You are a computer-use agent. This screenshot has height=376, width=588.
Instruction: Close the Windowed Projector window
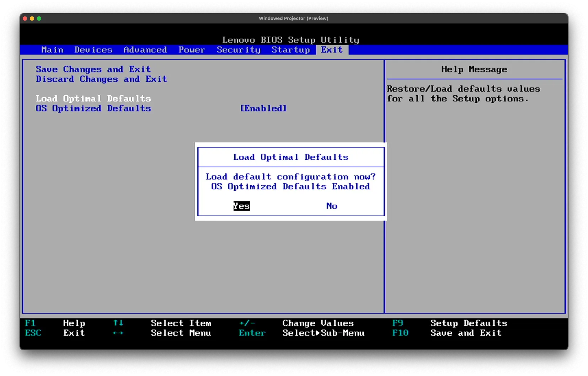pos(25,18)
